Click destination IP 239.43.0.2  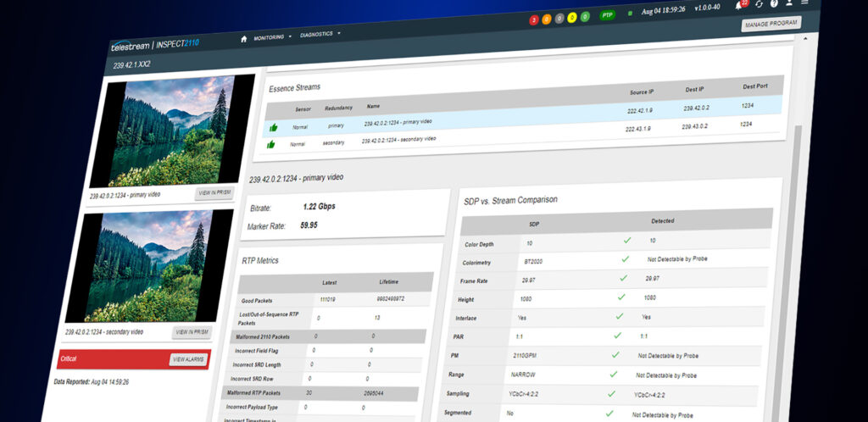pyautogui.click(x=693, y=126)
